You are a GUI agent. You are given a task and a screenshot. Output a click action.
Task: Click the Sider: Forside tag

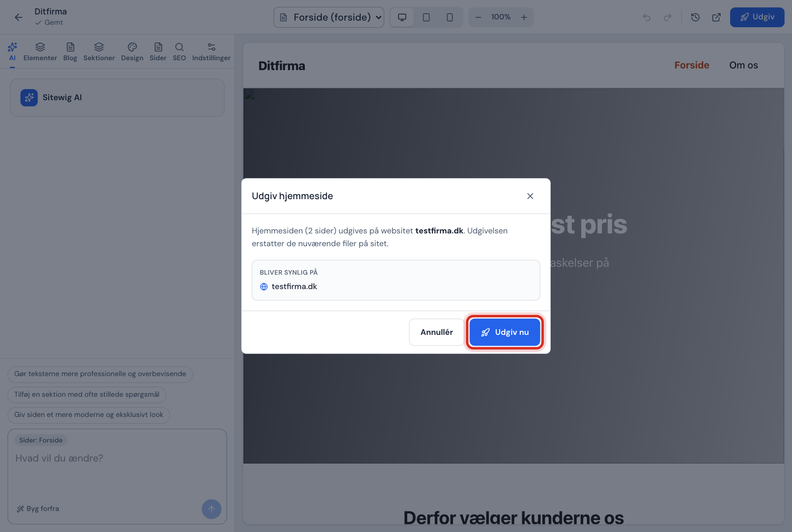[41, 440]
